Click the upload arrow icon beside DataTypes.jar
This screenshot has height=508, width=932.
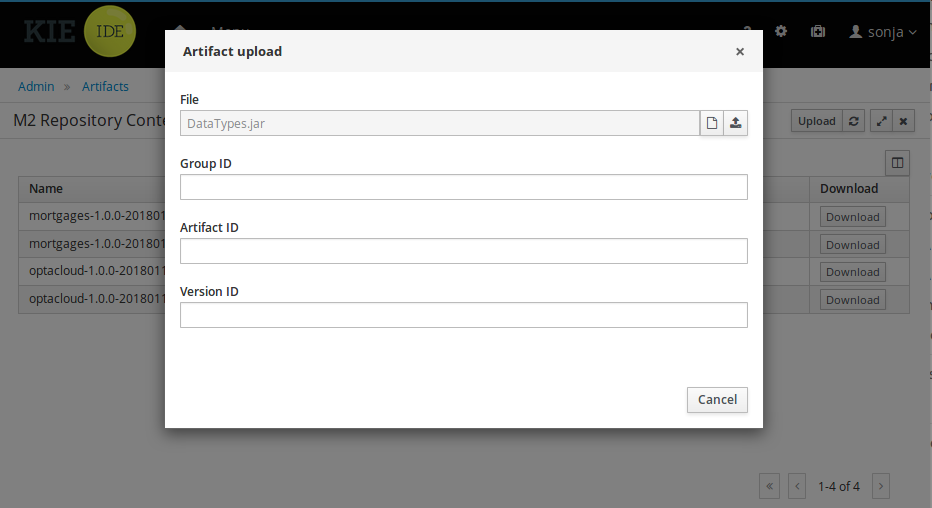pos(736,123)
